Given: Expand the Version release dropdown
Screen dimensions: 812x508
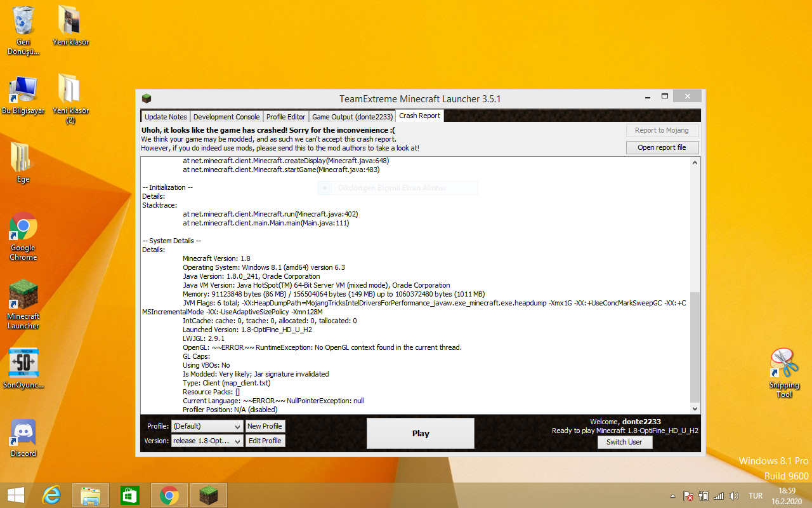Looking at the screenshot, I should (x=207, y=441).
